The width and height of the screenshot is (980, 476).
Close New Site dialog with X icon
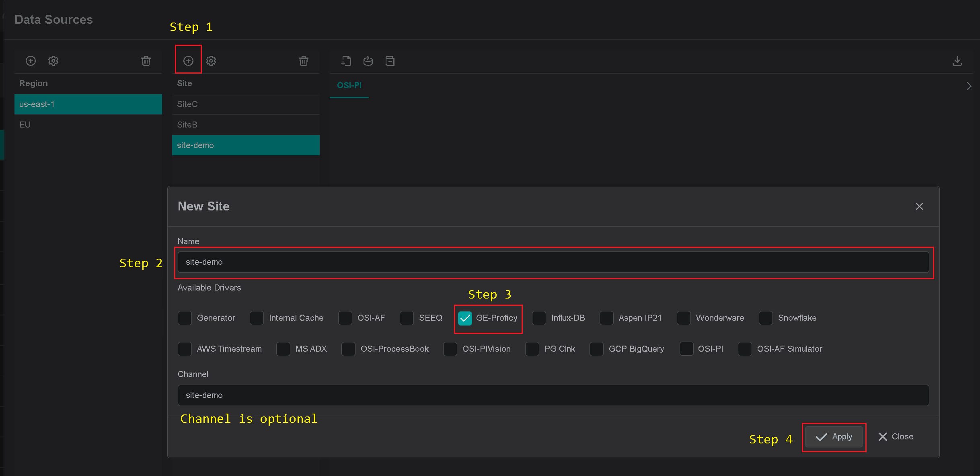(x=919, y=206)
